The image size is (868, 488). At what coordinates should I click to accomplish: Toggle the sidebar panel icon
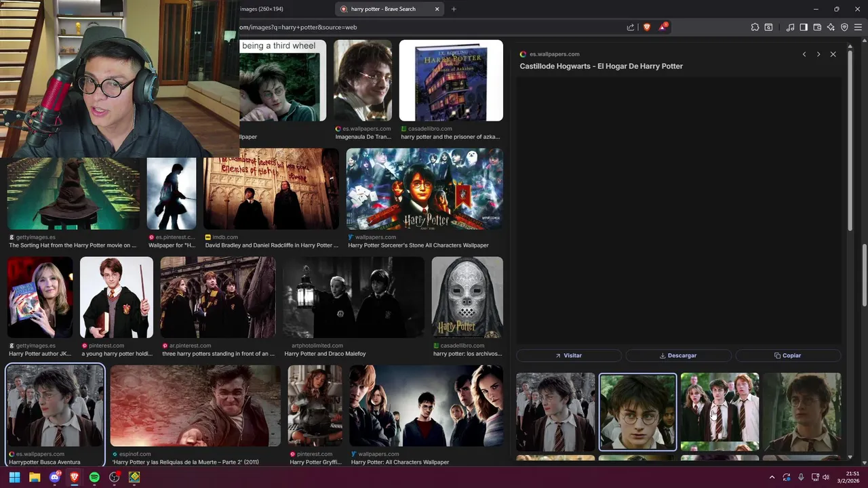(x=804, y=27)
